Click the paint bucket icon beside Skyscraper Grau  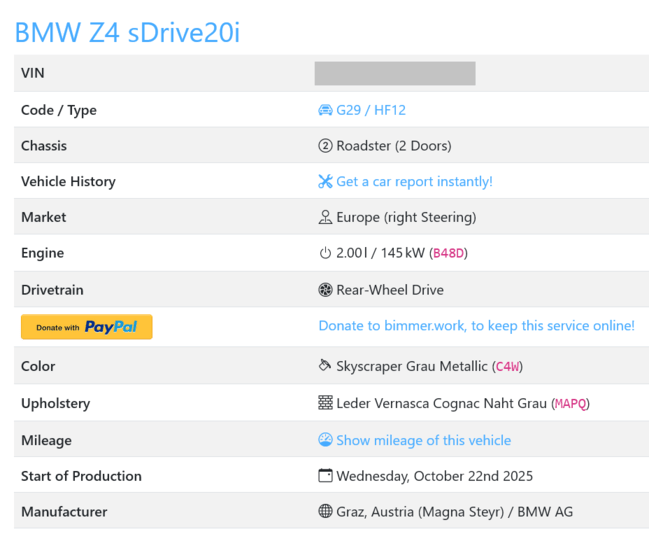(x=325, y=366)
